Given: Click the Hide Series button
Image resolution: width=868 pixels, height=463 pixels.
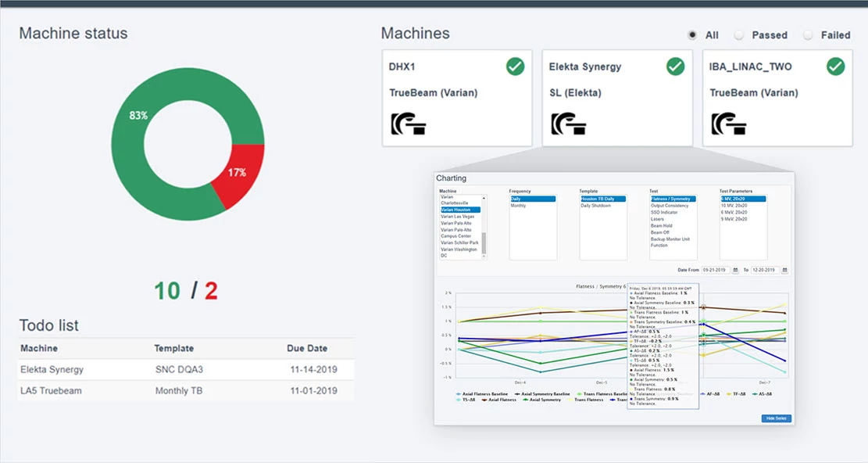Looking at the screenshot, I should click(x=776, y=418).
